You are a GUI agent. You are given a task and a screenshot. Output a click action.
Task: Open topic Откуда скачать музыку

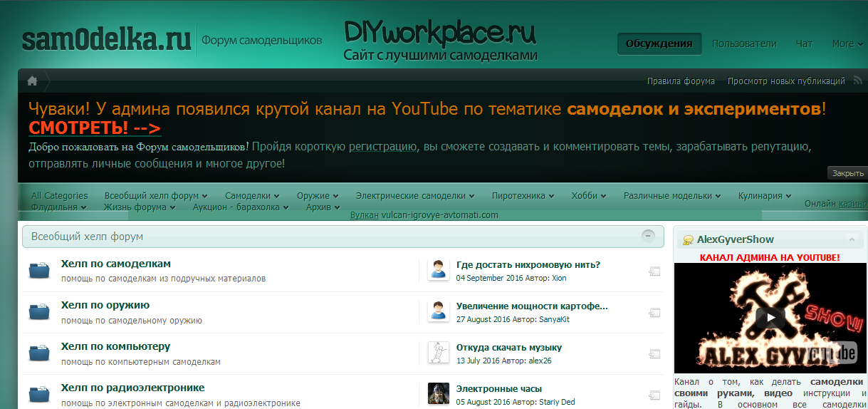tap(509, 348)
